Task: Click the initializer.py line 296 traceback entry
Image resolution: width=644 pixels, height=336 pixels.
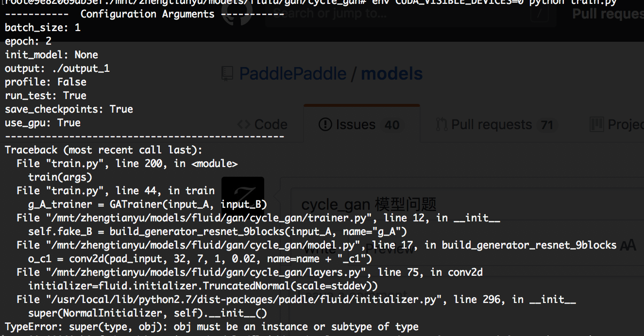Action: pos(296,300)
